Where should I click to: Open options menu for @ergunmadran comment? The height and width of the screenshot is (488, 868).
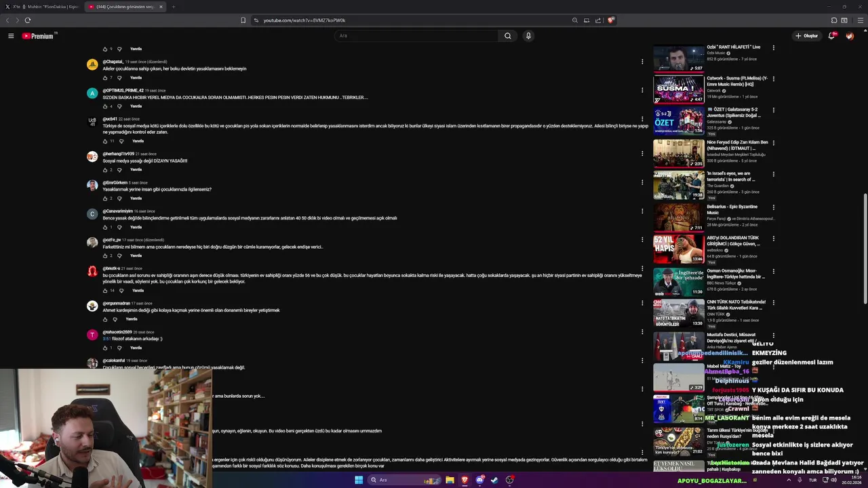point(642,303)
